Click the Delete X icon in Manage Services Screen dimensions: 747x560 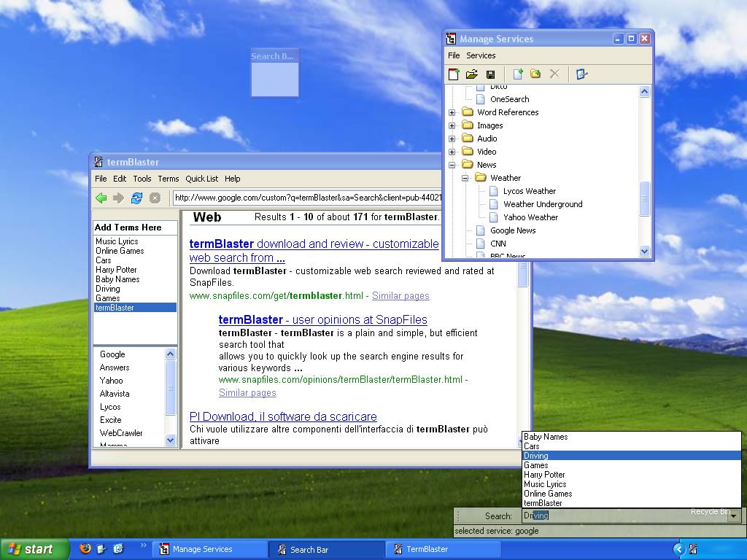click(554, 74)
